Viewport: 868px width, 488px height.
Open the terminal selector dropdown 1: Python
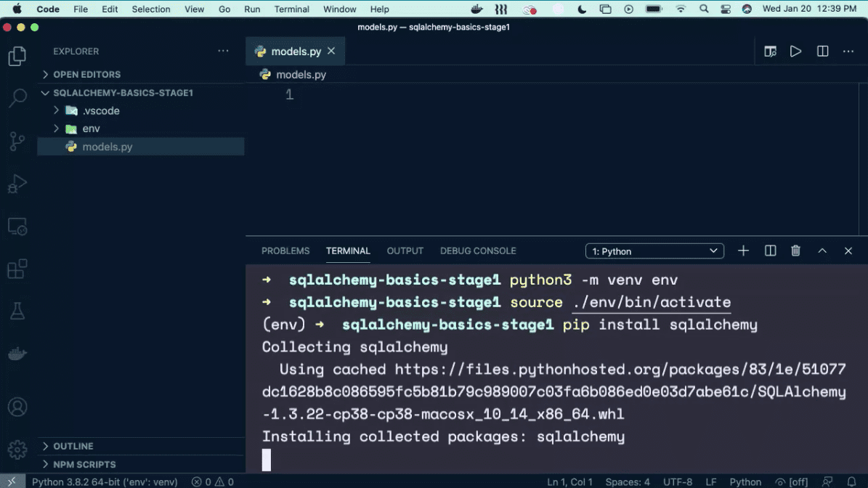654,251
